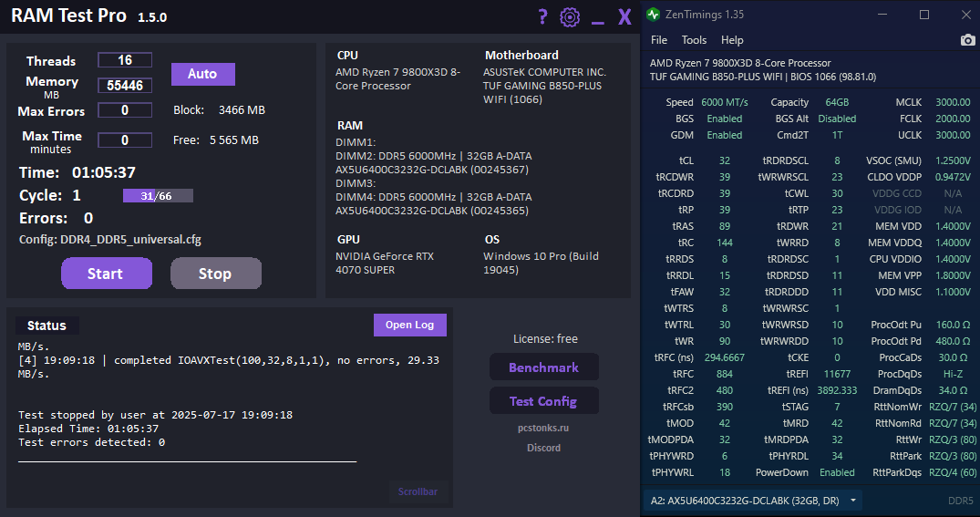Click Windows 10 Pro build text
This screenshot has width=980, height=517.
click(x=541, y=264)
